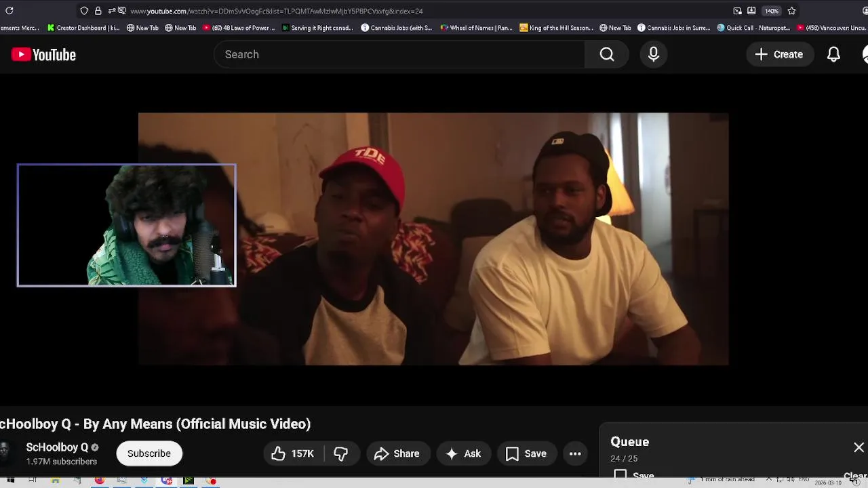Click taskbar date and clock
Screen dimensions: 868x488
[829, 482]
